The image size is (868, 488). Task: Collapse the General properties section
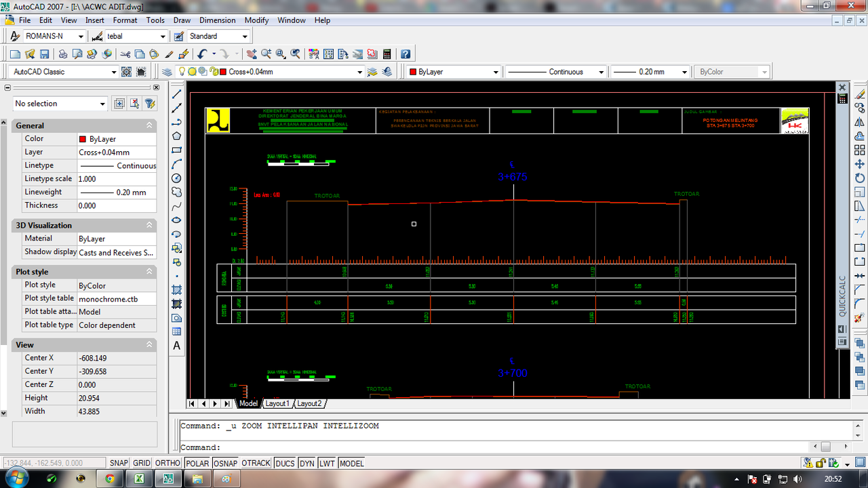[x=149, y=125]
